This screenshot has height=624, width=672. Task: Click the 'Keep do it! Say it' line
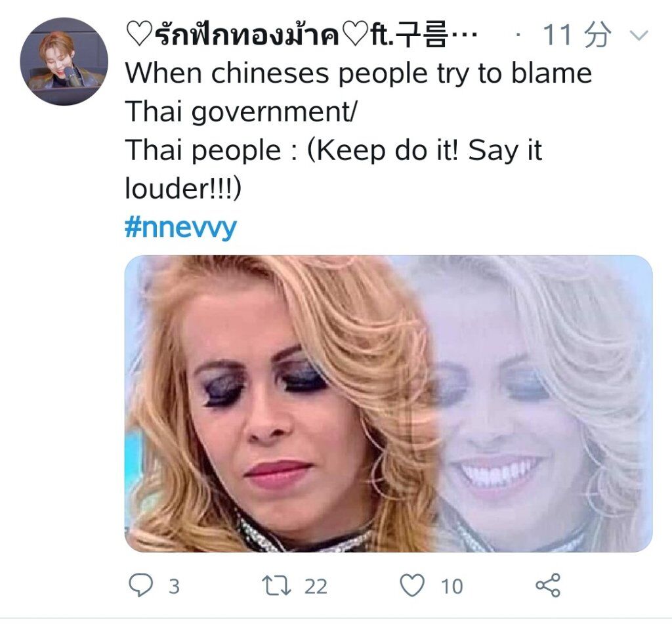tap(334, 151)
